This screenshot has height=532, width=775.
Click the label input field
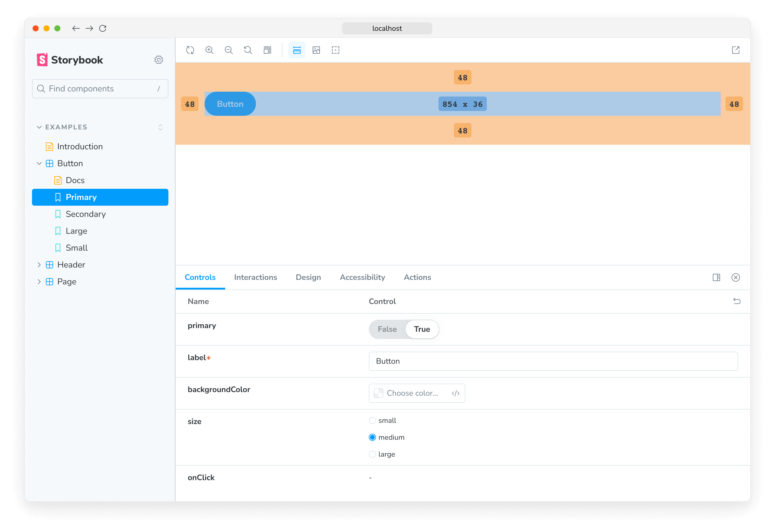[553, 361]
